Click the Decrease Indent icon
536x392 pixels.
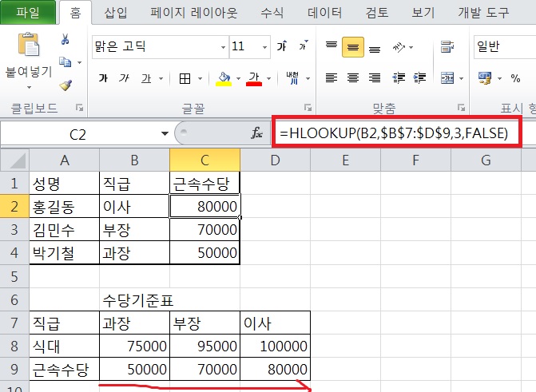pyautogui.click(x=399, y=78)
